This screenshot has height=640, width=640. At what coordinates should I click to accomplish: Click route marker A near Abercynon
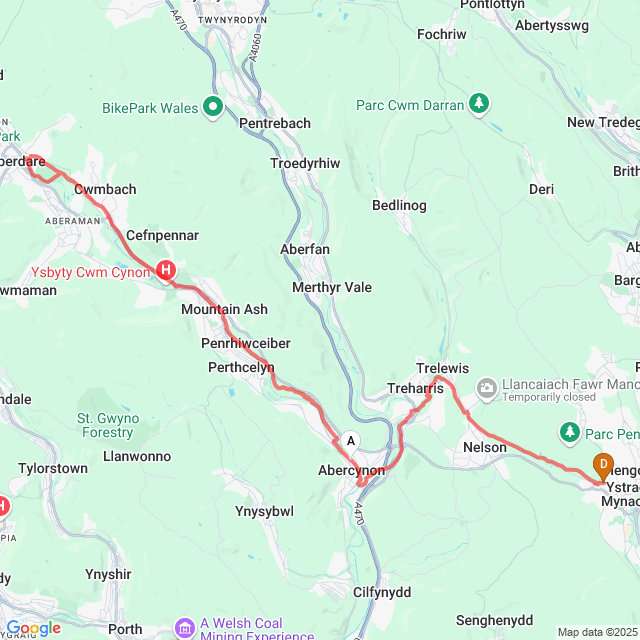pos(351,442)
